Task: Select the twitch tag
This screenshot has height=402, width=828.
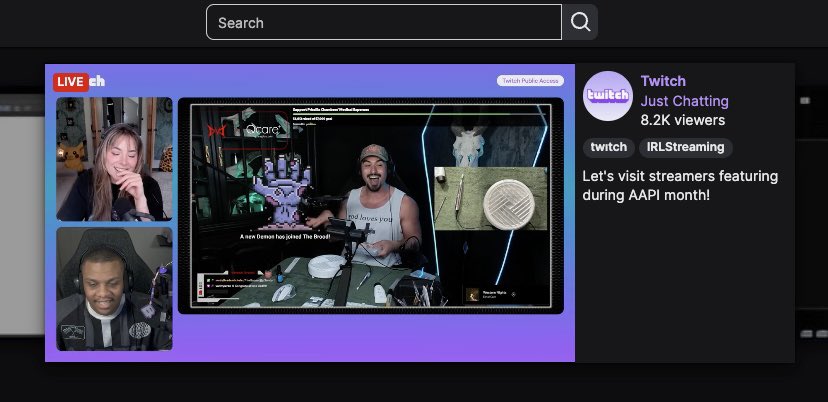Action: 608,147
